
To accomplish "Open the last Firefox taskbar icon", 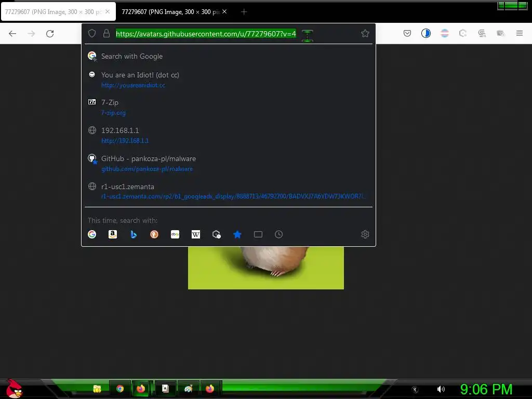I will click(210, 389).
